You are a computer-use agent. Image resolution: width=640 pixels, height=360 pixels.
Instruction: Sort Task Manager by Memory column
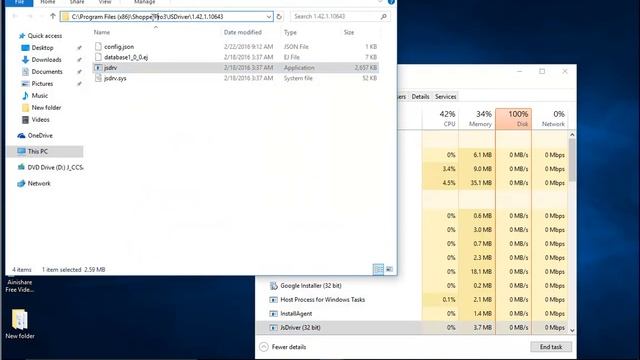pyautogui.click(x=477, y=119)
